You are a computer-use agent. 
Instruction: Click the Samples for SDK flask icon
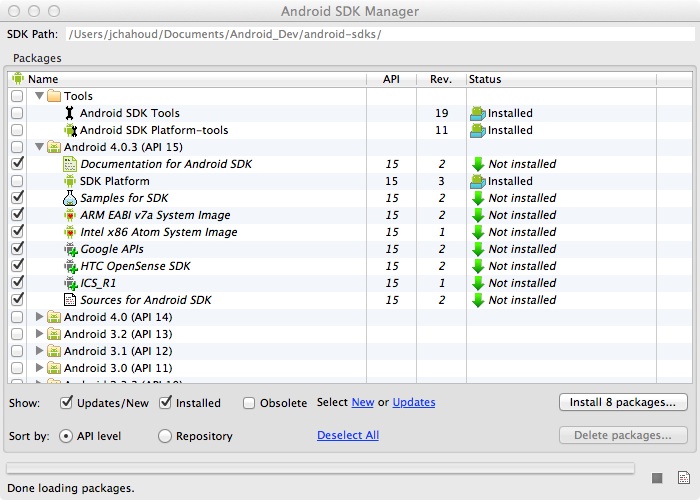69,198
